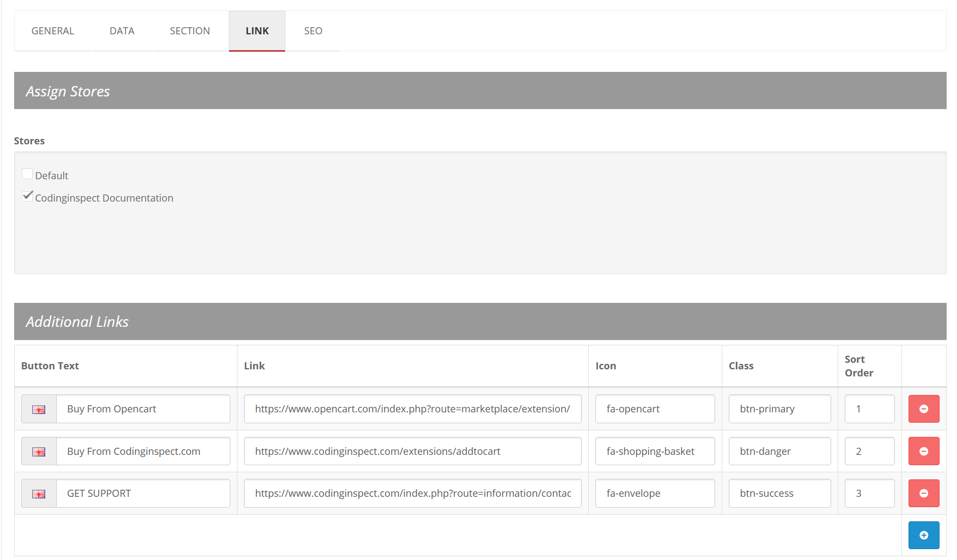Open the SEO tab
Image resolution: width=957 pixels, height=560 pixels.
[x=313, y=31]
